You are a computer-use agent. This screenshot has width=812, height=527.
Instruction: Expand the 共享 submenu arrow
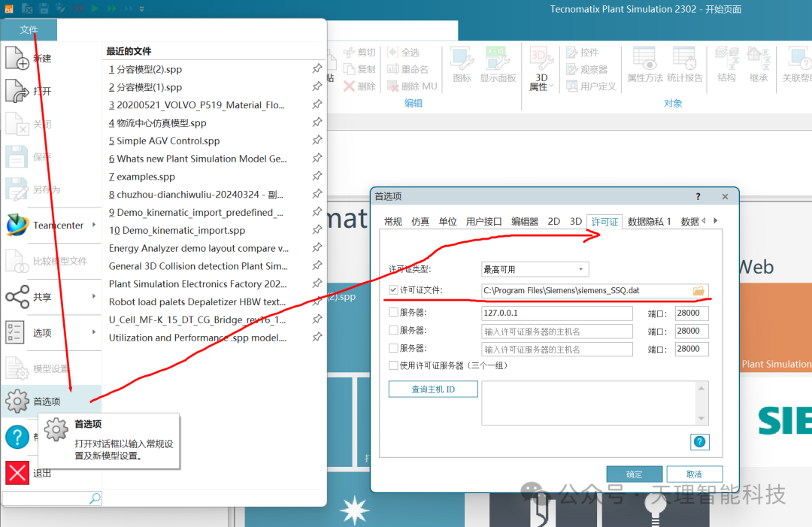click(x=94, y=296)
